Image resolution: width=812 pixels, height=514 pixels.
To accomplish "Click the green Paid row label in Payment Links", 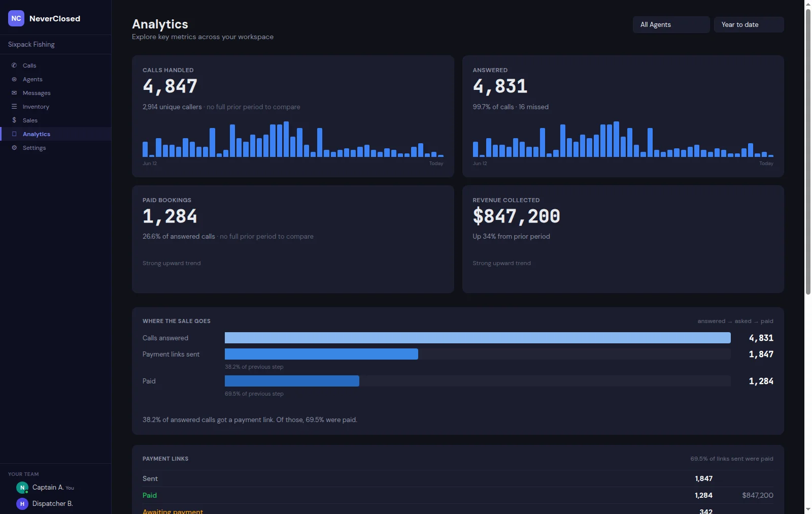I will point(150,495).
